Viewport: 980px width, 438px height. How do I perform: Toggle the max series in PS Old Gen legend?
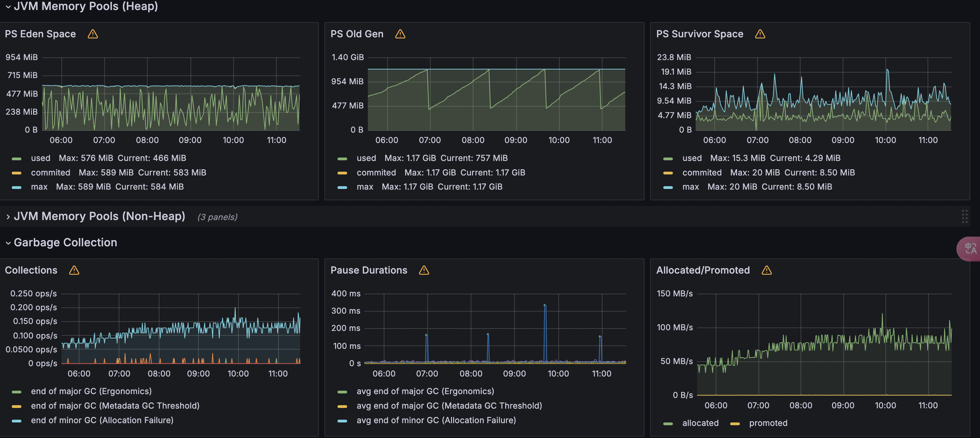tap(365, 187)
